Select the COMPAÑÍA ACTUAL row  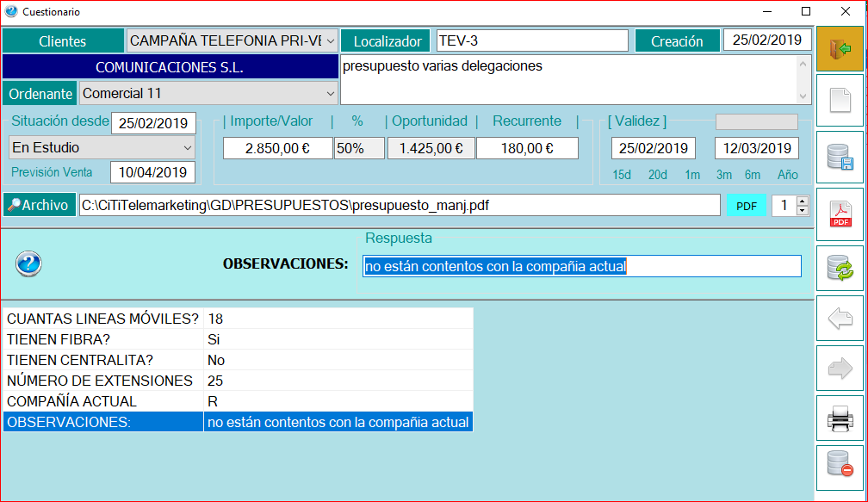[238, 401]
